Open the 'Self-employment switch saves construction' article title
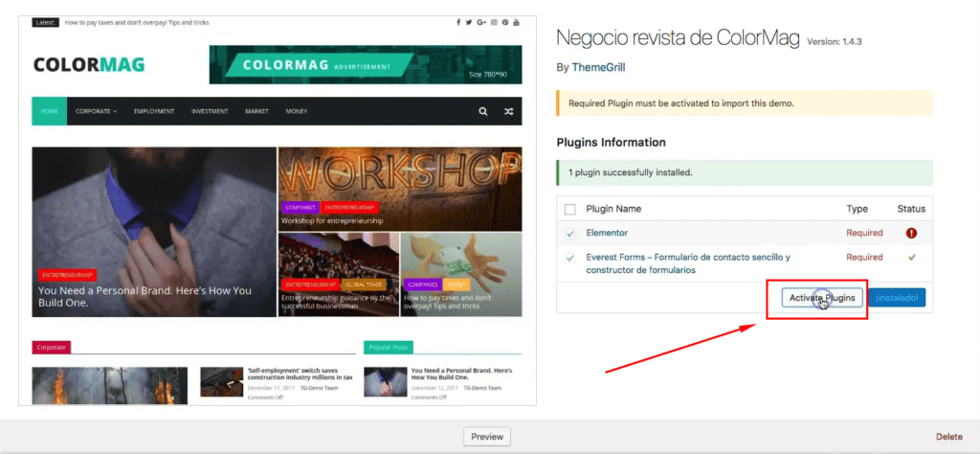The height and width of the screenshot is (454, 980). (x=300, y=374)
